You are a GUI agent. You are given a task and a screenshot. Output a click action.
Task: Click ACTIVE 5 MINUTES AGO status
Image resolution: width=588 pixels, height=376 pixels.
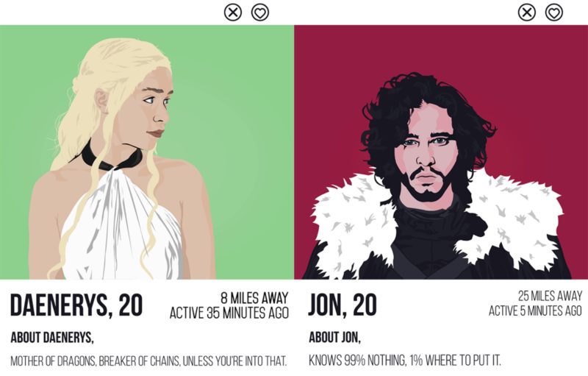(x=535, y=311)
